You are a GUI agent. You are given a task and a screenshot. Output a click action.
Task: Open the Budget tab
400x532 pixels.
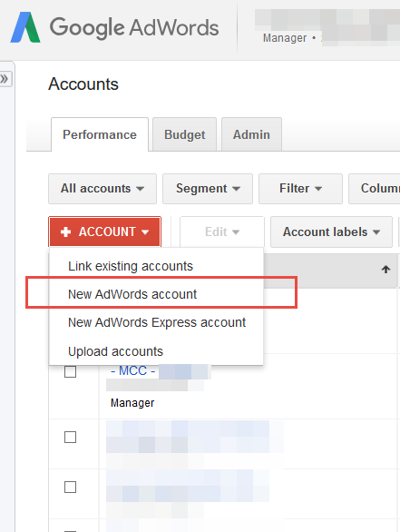click(x=184, y=134)
